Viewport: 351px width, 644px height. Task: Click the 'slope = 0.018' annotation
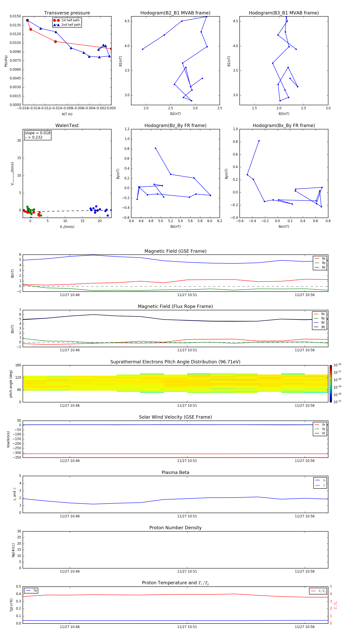click(x=37, y=133)
